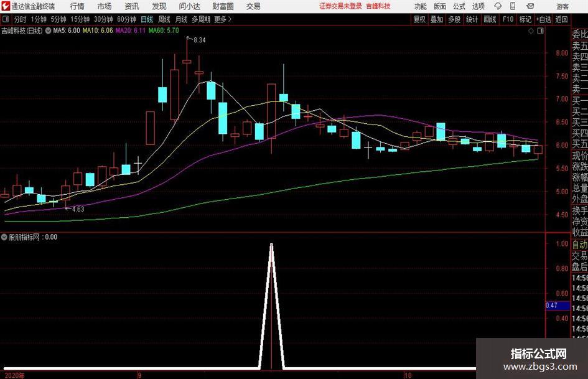Switch to 15分钟 period
This screenshot has width=588, height=379.
pos(80,19)
